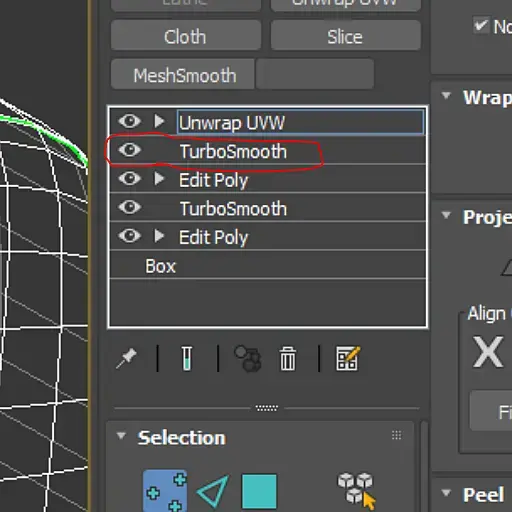
Task: Click Select By Element cubes icon
Action: pos(356,491)
